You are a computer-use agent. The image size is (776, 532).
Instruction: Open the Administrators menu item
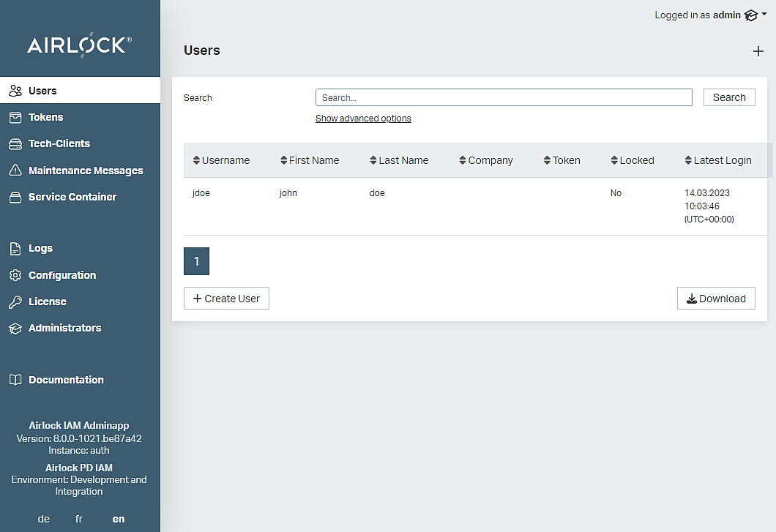click(x=64, y=328)
